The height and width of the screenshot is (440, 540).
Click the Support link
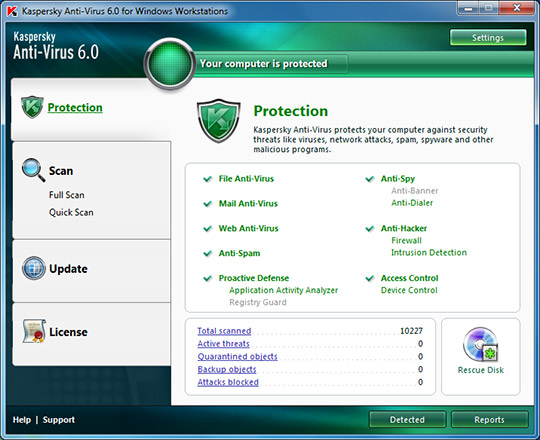click(x=59, y=420)
